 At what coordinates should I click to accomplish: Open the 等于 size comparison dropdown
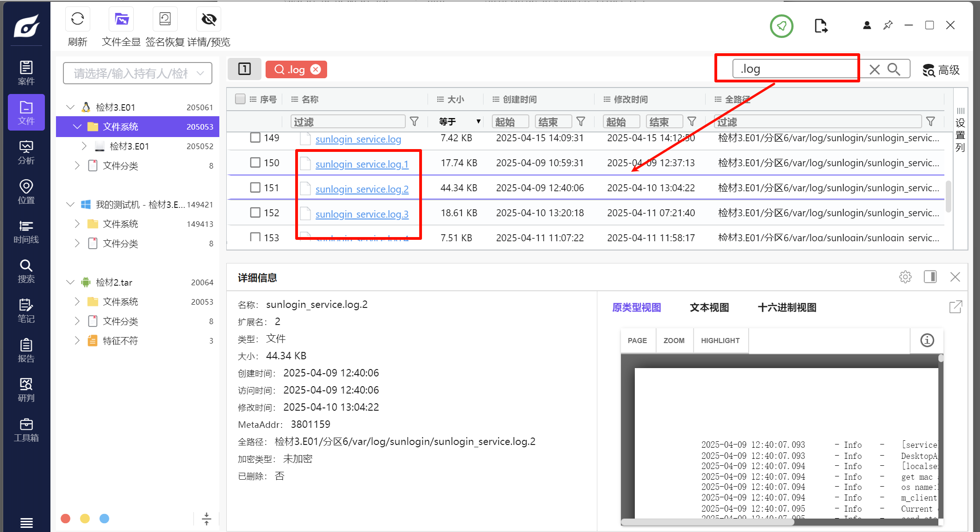[459, 122]
